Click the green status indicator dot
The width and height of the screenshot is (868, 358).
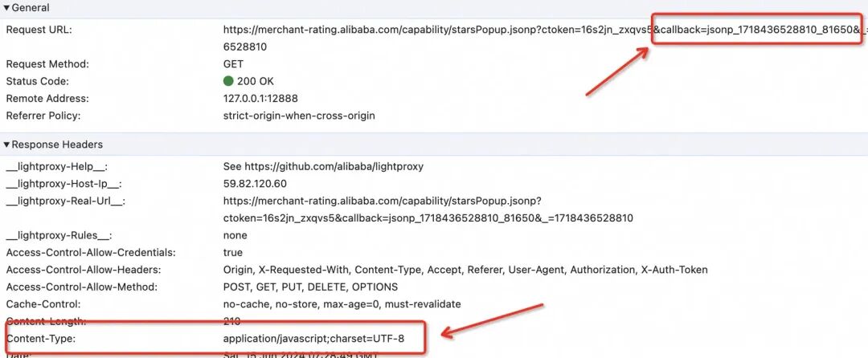pyautogui.click(x=228, y=81)
